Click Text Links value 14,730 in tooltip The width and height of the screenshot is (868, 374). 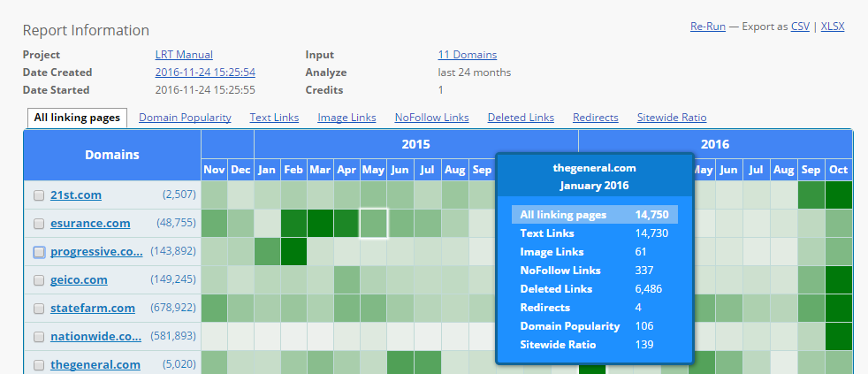point(651,233)
